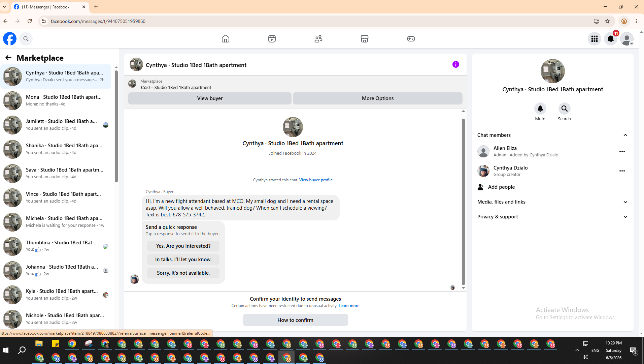Open the Marketplace storefront icon
Viewport: 644px width, 364px height.
pos(365,39)
